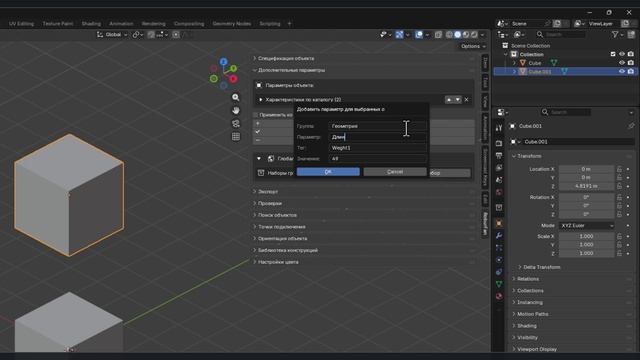Image resolution: width=640 pixels, height=360 pixels.
Task: Click the pin icon beside Cube.001 header
Action: coord(631,126)
